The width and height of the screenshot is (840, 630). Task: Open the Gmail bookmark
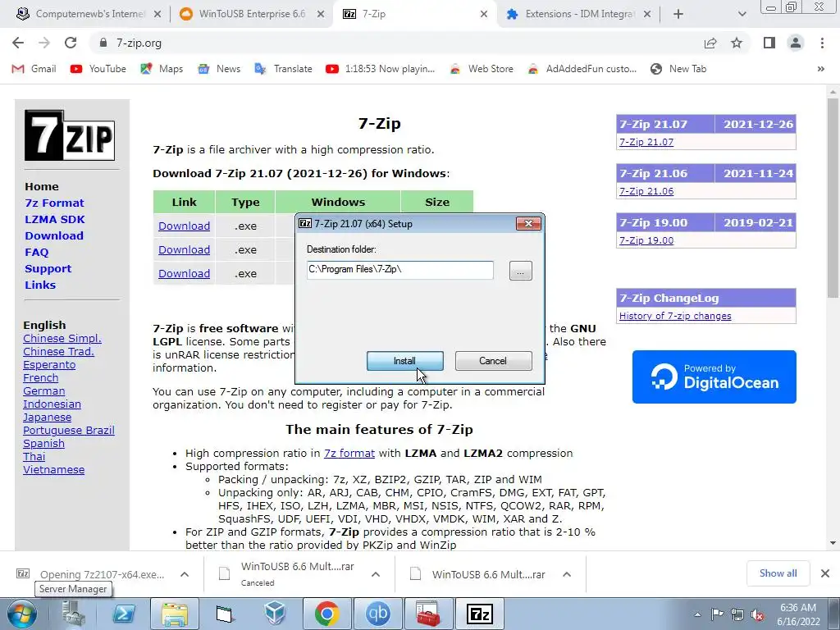point(34,69)
